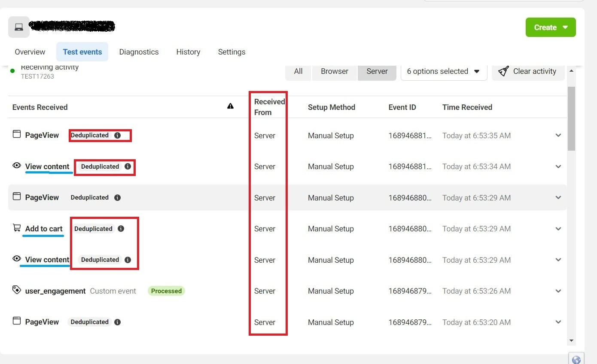Image resolution: width=597 pixels, height=364 pixels.
Task: Expand the Add to cart event row
Action: pos(558,229)
